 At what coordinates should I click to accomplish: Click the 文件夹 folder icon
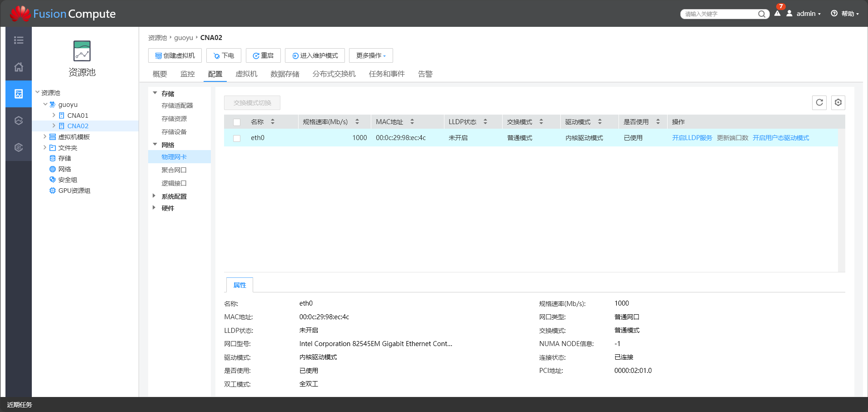[53, 148]
